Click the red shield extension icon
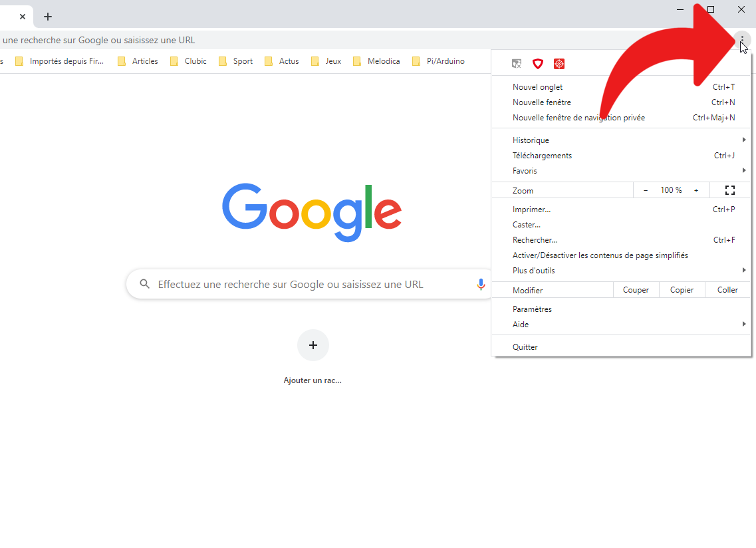The width and height of the screenshot is (756, 548). click(x=538, y=64)
